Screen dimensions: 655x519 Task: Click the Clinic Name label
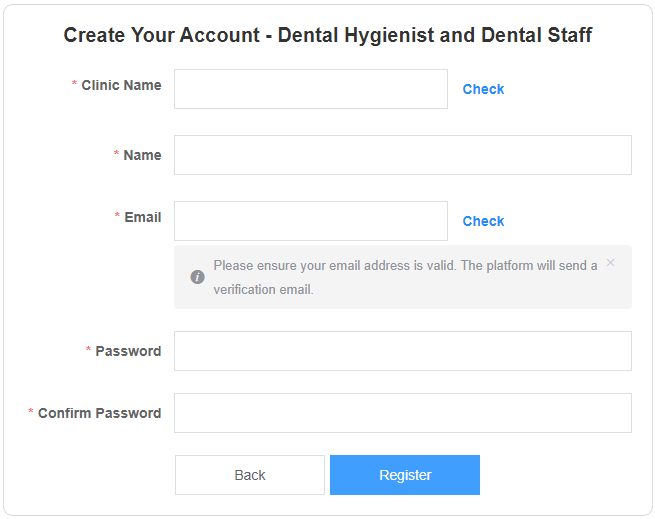(x=121, y=85)
